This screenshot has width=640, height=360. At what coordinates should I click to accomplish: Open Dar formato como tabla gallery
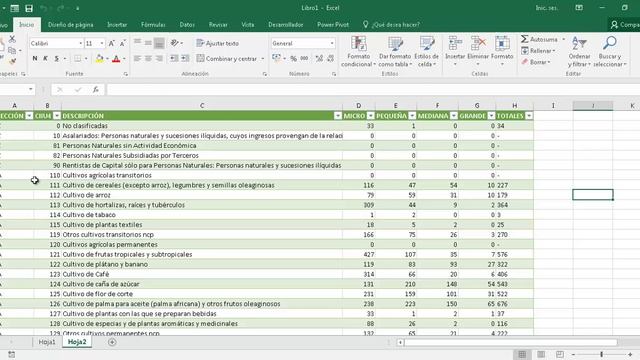click(395, 52)
